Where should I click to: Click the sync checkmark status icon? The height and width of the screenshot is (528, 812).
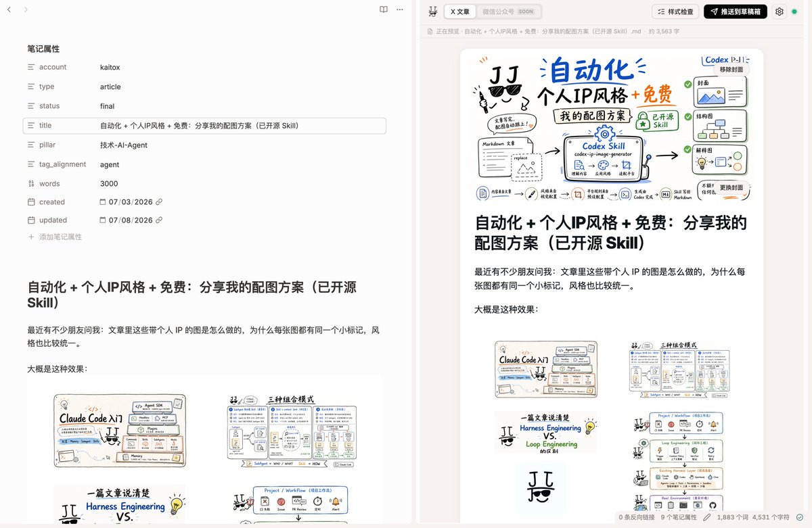(x=800, y=517)
